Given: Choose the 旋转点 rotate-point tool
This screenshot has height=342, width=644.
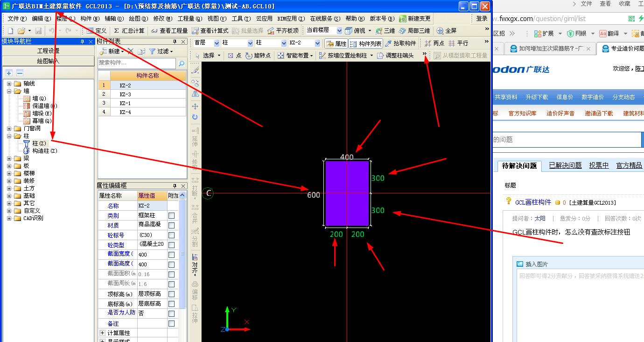Looking at the screenshot, I should [x=258, y=55].
